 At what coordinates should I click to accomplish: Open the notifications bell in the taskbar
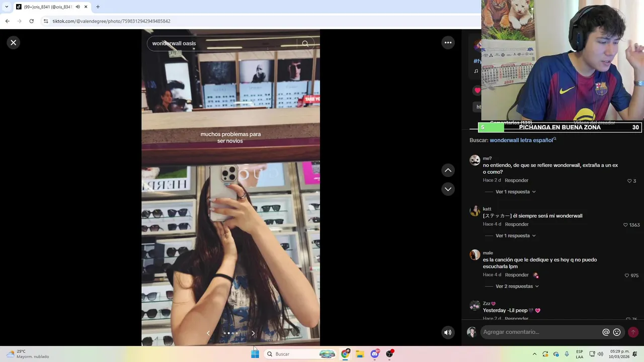pos(635,354)
